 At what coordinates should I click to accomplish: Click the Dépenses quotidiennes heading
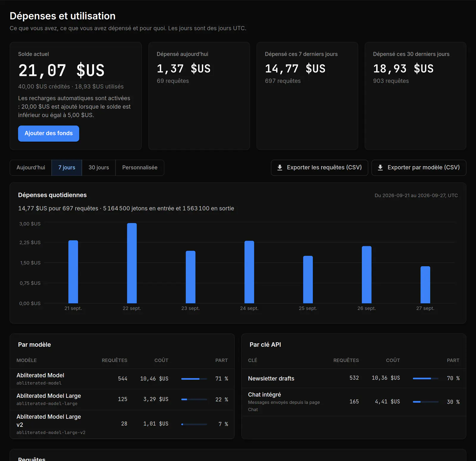coord(52,195)
